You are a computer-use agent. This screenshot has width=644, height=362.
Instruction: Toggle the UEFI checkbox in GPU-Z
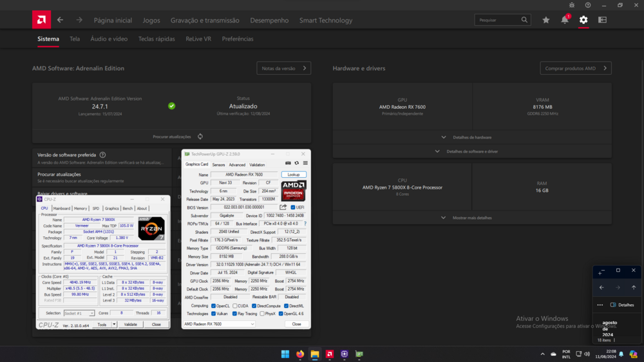point(293,207)
